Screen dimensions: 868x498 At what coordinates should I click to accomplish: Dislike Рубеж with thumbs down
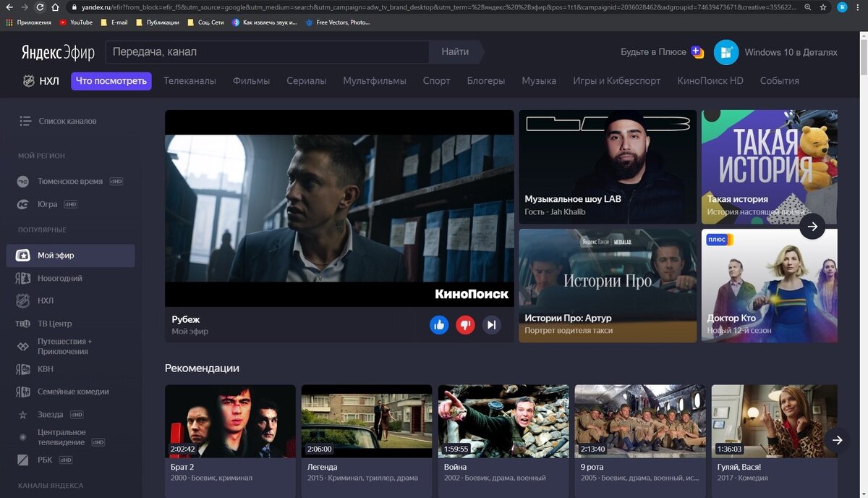click(x=465, y=325)
